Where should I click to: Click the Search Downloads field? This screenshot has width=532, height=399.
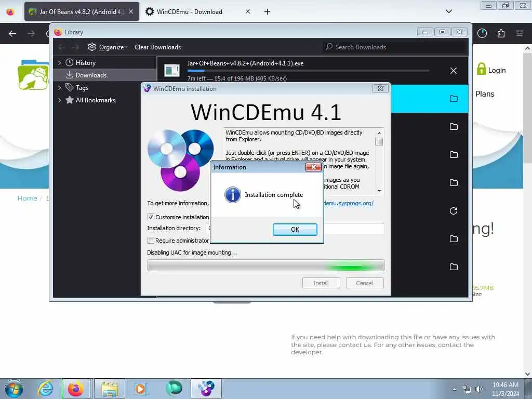[x=394, y=47]
